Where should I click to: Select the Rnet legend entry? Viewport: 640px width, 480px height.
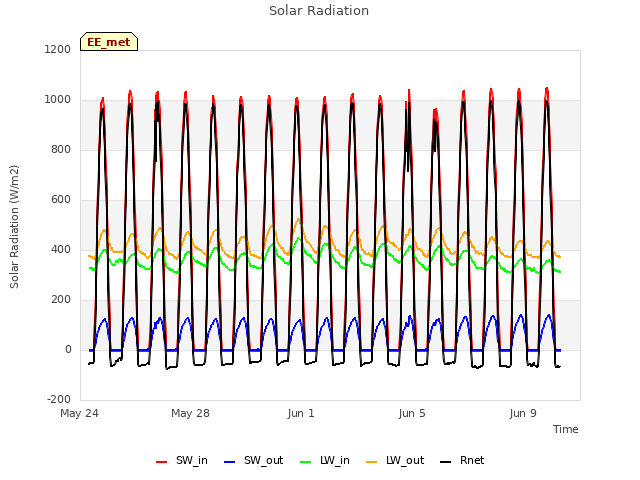[462, 461]
